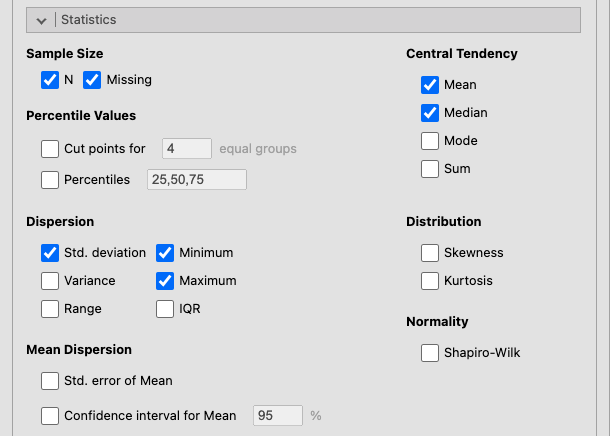Uncheck the Maximum option
This screenshot has width=610, height=436.
[x=165, y=281]
